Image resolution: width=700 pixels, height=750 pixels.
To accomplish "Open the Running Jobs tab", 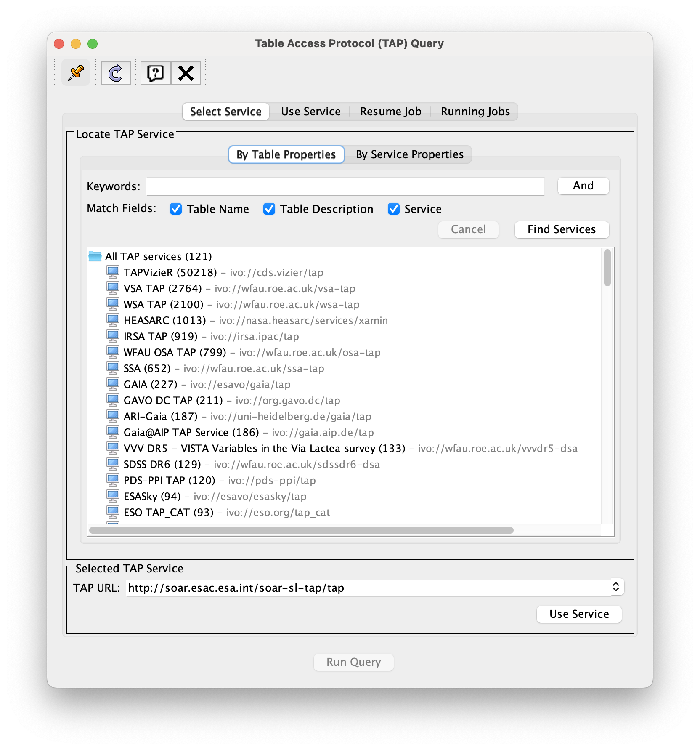I will coord(475,112).
